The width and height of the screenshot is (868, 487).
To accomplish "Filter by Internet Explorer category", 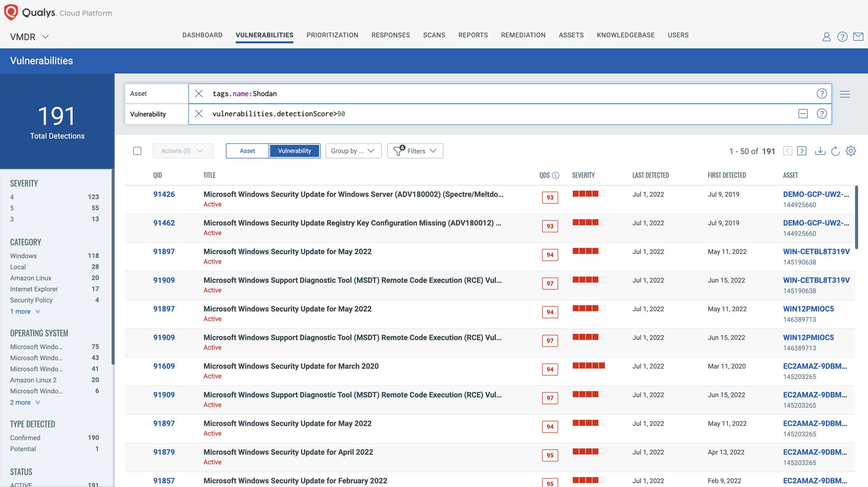I will click(x=54, y=289).
